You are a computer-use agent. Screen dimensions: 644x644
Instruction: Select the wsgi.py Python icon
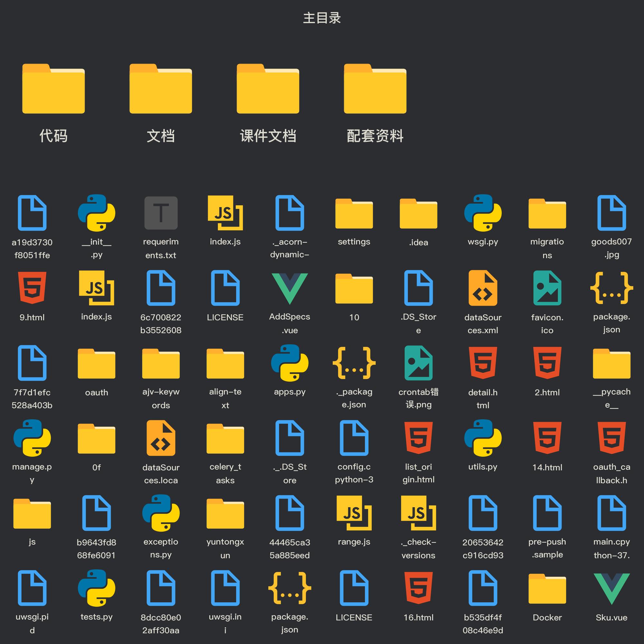click(483, 213)
